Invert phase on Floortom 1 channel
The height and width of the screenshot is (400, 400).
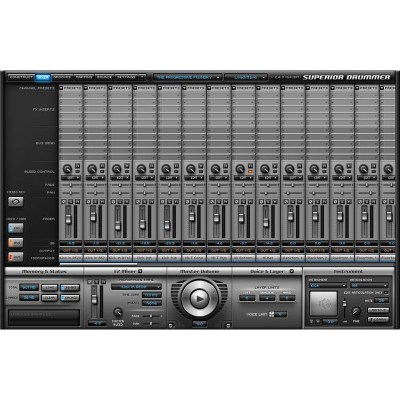tap(360, 202)
